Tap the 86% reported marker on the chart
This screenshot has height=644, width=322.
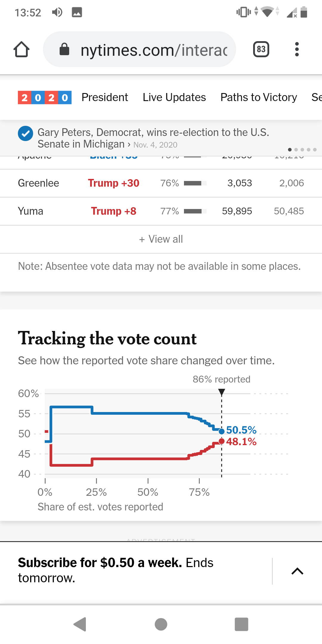coord(222,391)
